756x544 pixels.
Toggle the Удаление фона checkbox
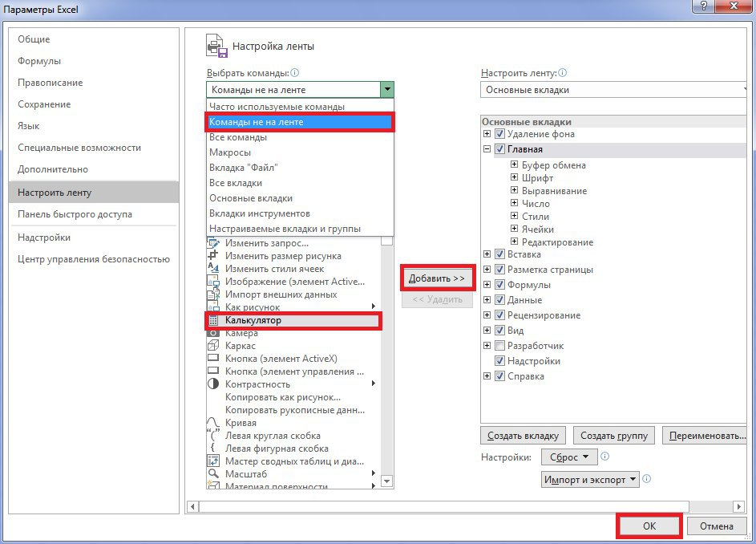click(x=500, y=134)
